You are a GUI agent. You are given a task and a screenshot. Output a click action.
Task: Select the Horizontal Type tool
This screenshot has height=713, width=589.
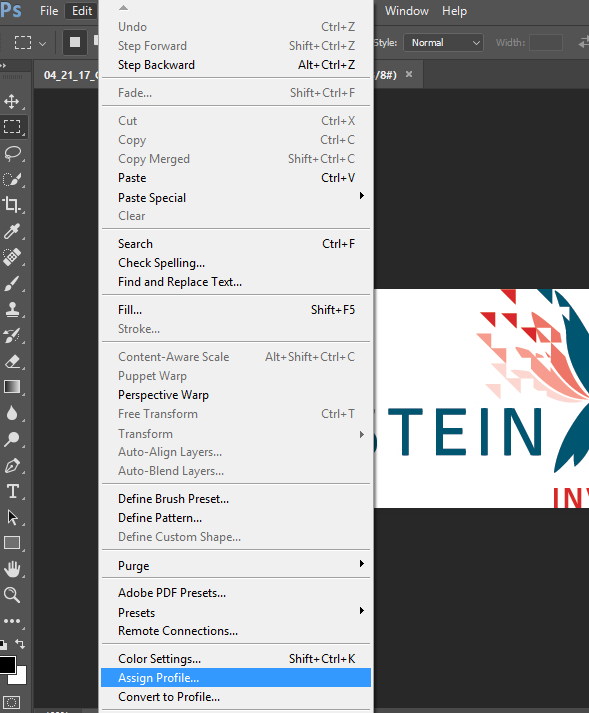(x=12, y=492)
